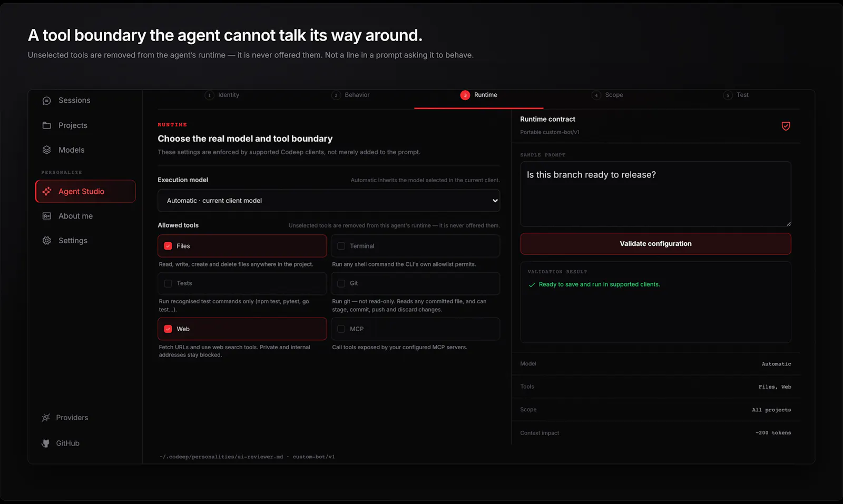Screen dimensions: 843x504
Task: Click the Context impact '~200 tokens' value
Action: tap(773, 433)
